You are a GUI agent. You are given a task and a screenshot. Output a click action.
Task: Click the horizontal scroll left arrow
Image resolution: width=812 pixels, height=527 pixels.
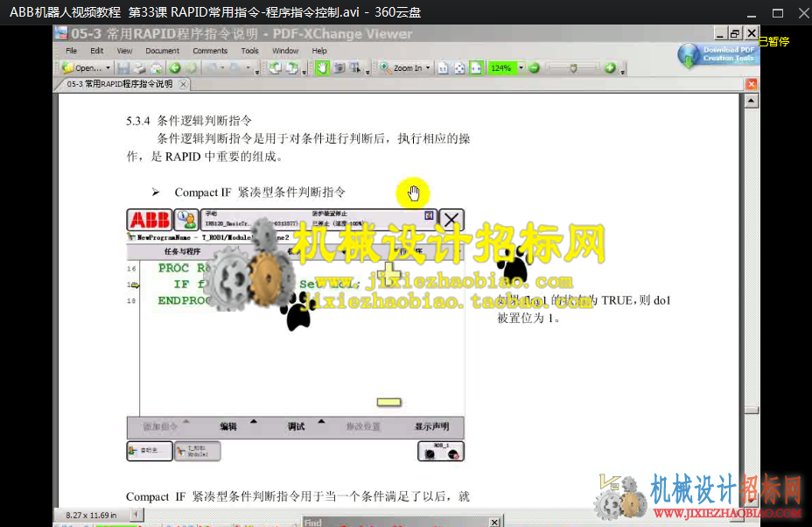click(136, 515)
